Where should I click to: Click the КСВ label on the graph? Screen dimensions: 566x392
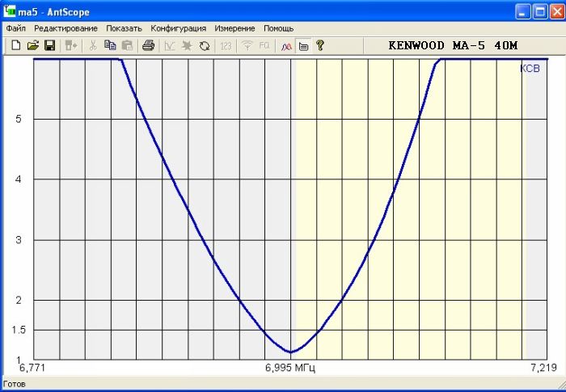530,69
